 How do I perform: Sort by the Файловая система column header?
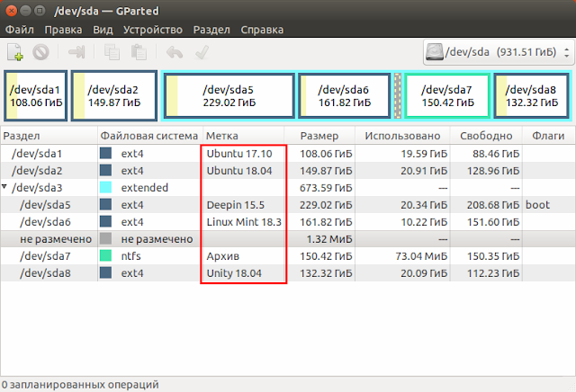(x=150, y=136)
